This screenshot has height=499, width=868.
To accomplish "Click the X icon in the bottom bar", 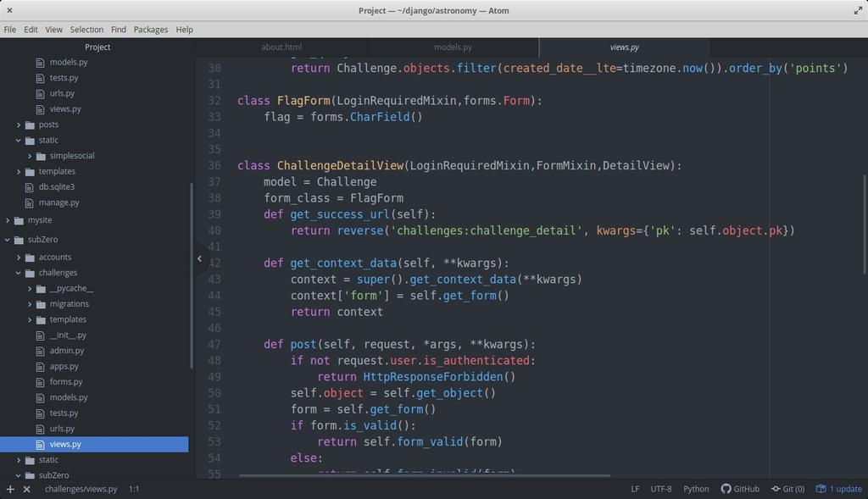I will click(26, 489).
